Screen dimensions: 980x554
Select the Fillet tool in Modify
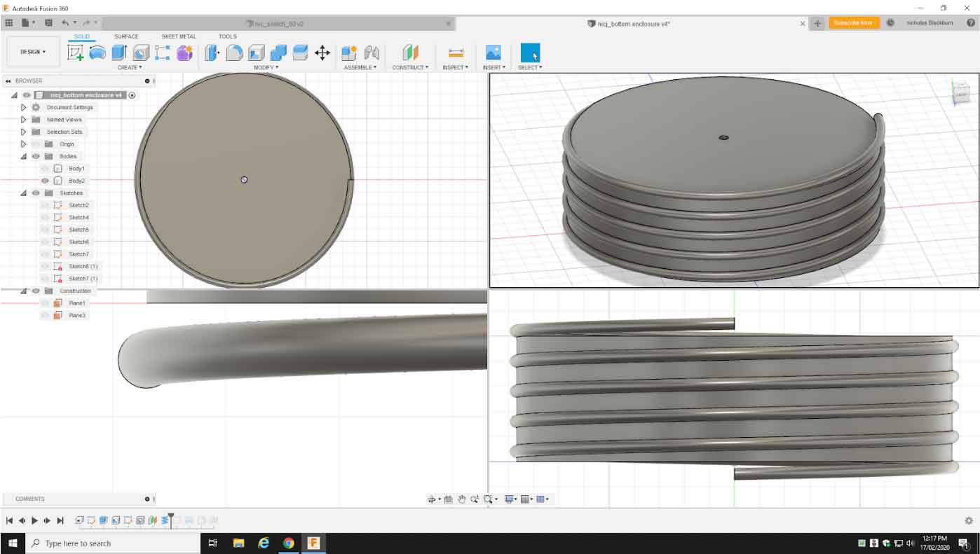pos(234,53)
